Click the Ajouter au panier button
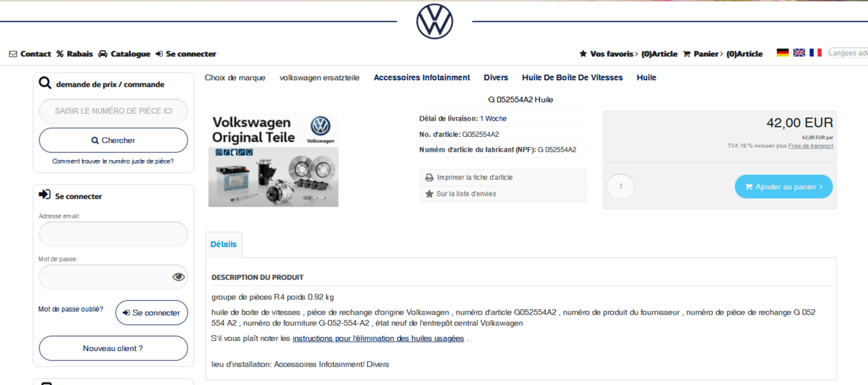Viewport: 868px width, 385px height. pyautogui.click(x=783, y=186)
